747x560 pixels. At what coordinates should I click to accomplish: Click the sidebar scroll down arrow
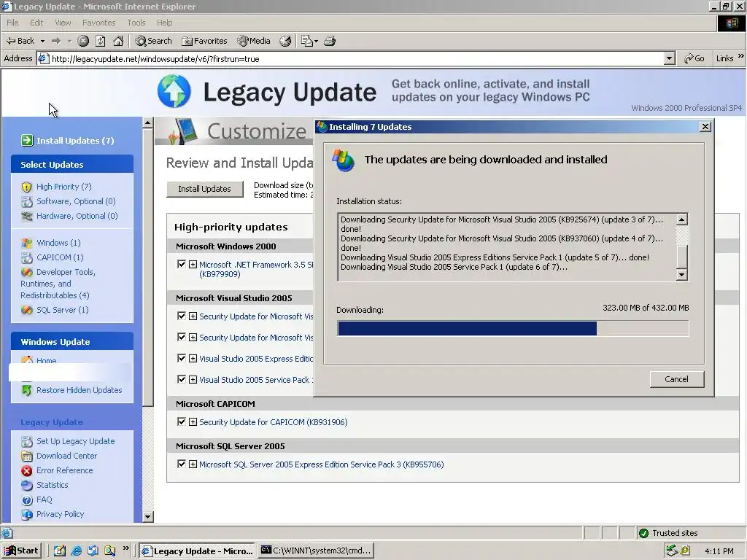tap(147, 516)
